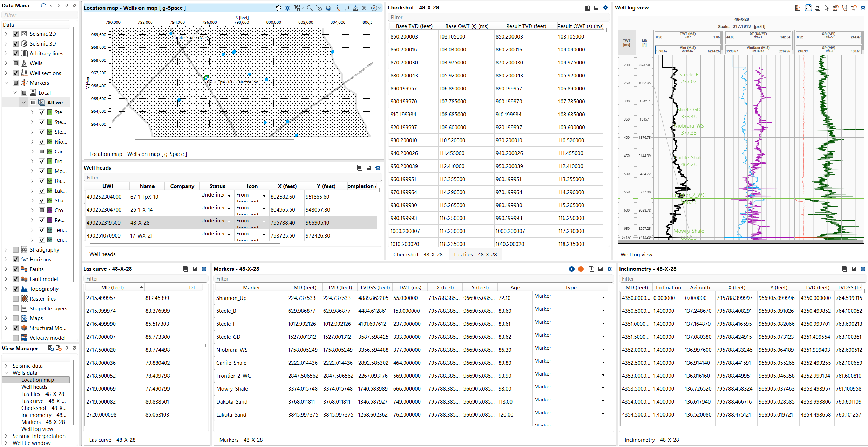Select the Las curve - 48-X-28 bottom tab

112,440
